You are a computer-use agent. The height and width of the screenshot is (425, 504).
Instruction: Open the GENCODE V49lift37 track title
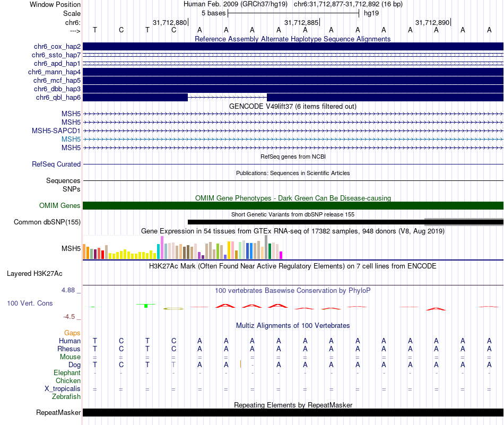(292, 107)
